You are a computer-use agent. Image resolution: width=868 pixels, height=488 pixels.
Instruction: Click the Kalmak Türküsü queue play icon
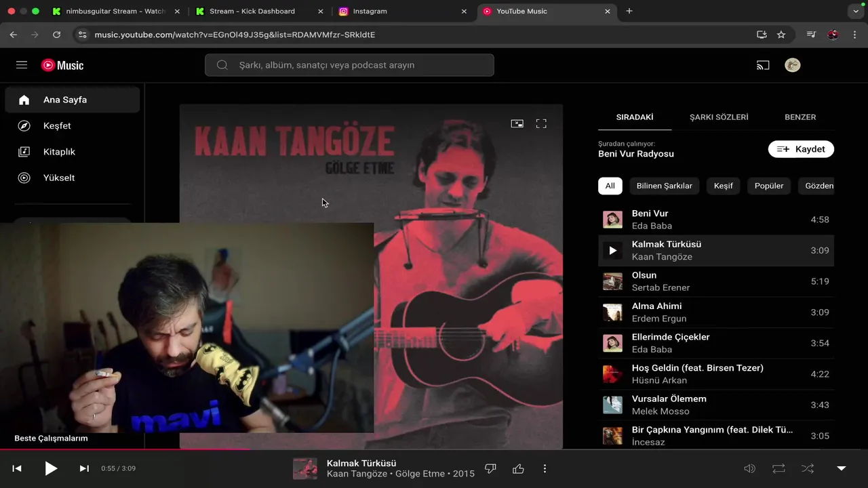pos(613,251)
